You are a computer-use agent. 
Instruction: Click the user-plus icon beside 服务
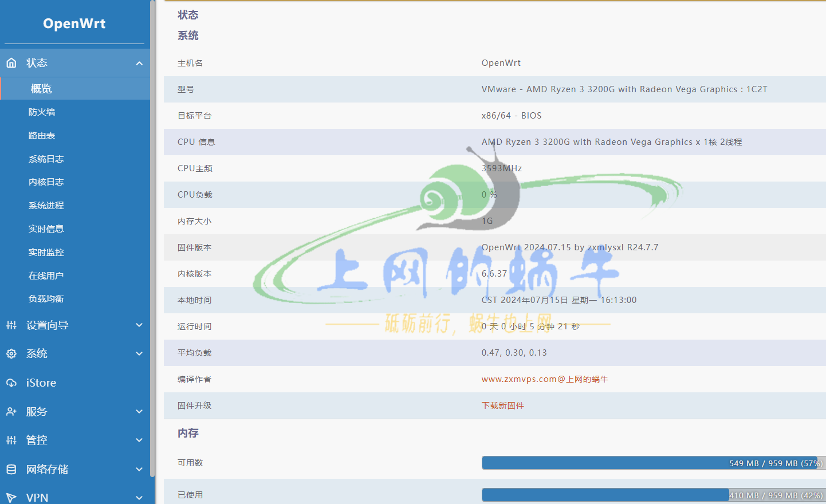[11, 412]
